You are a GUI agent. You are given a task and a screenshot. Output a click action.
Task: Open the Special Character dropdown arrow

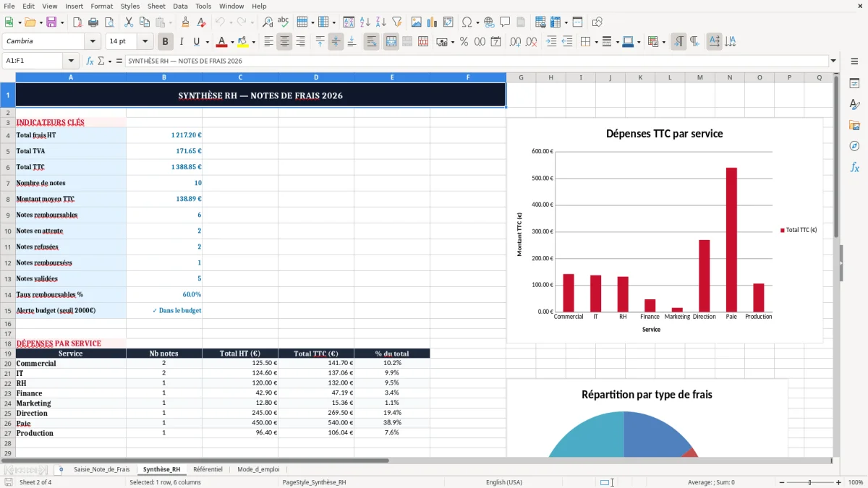(x=477, y=22)
